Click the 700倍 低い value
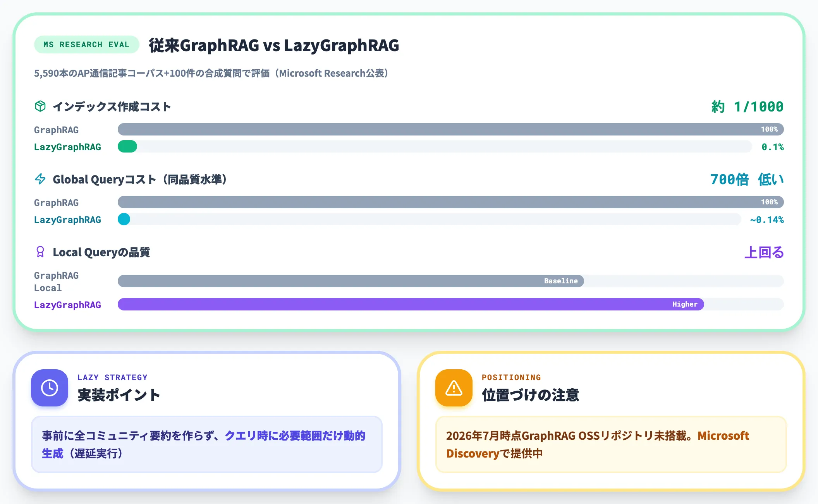Image resolution: width=818 pixels, height=504 pixels. click(x=747, y=179)
